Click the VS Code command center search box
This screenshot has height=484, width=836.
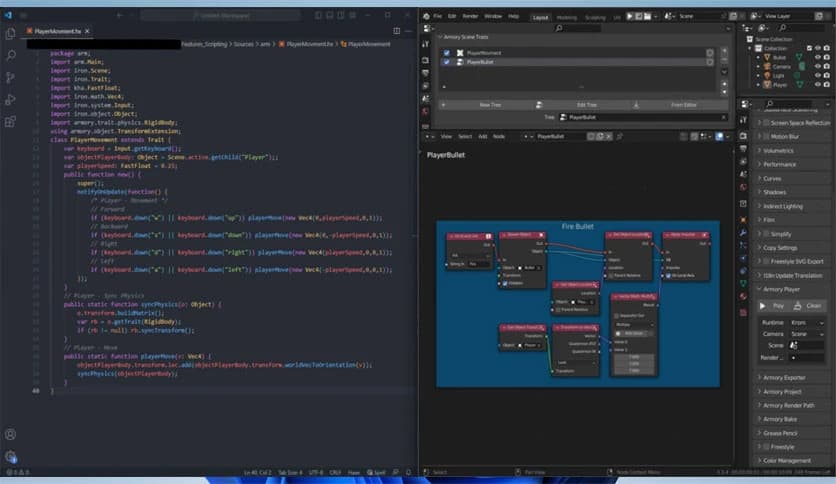point(221,15)
